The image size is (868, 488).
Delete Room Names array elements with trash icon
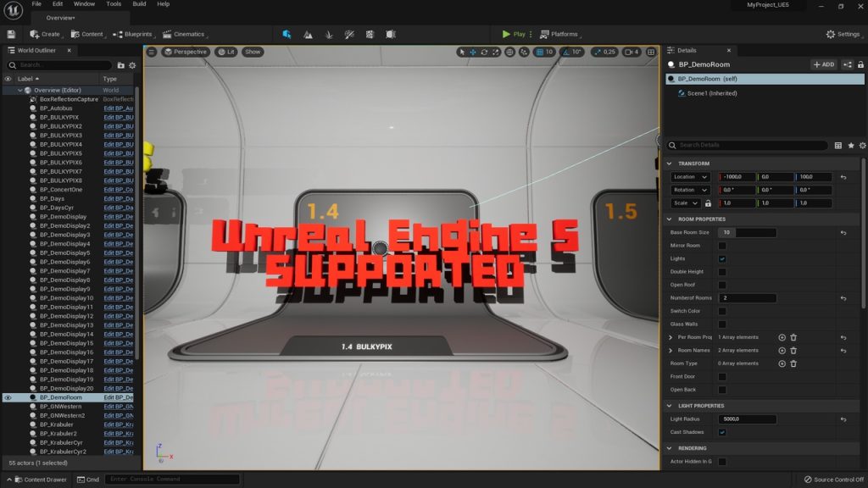(793, 350)
